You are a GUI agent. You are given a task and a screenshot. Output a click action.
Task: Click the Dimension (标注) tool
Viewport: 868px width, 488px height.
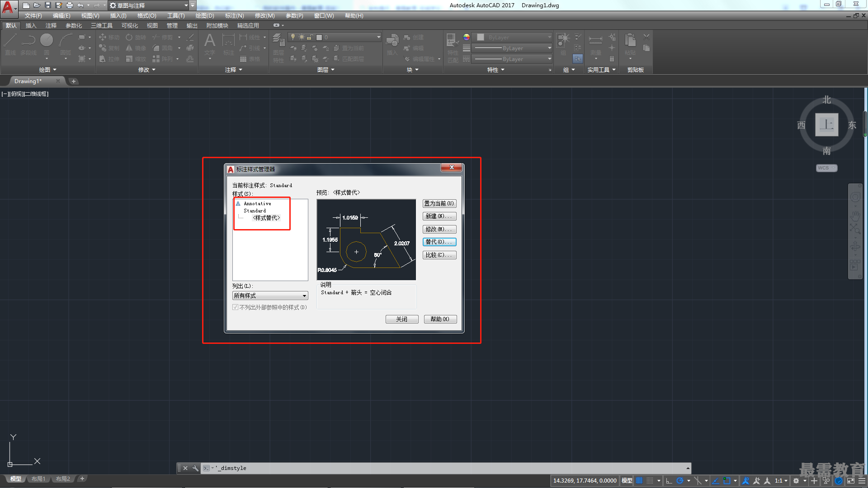[x=228, y=44]
